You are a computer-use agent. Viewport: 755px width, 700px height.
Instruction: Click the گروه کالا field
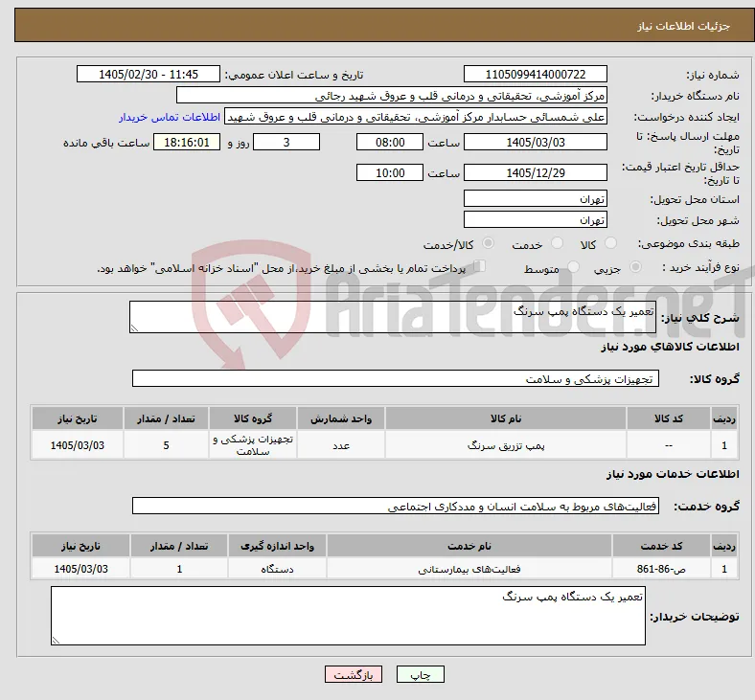point(396,378)
